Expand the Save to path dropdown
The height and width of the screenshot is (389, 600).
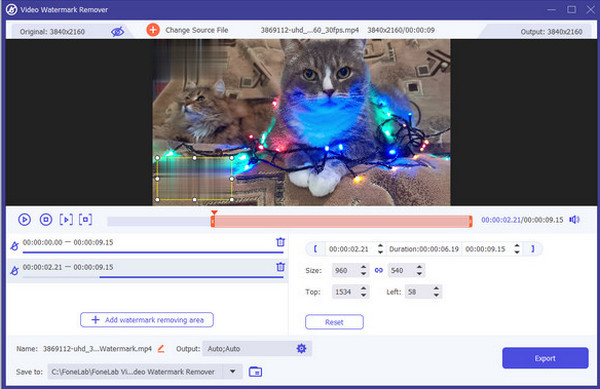[233, 371]
